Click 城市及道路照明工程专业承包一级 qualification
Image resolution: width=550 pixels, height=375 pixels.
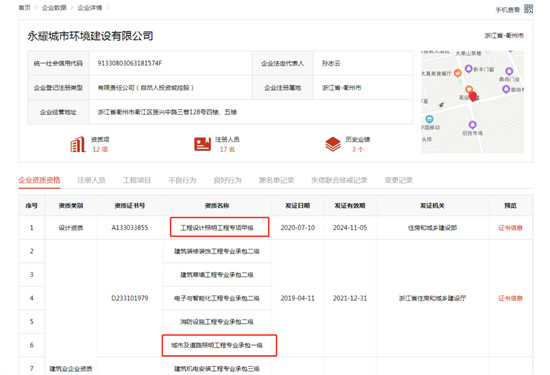[217, 345]
